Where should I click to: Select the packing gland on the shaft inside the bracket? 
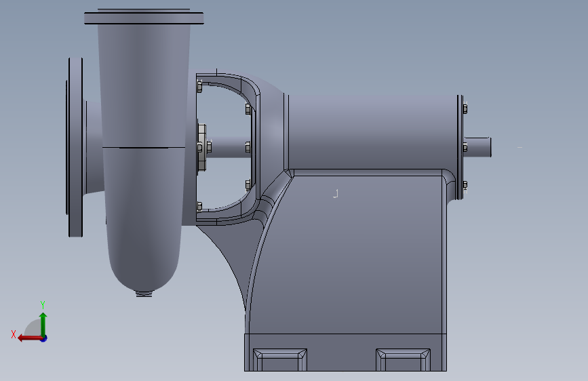point(201,147)
